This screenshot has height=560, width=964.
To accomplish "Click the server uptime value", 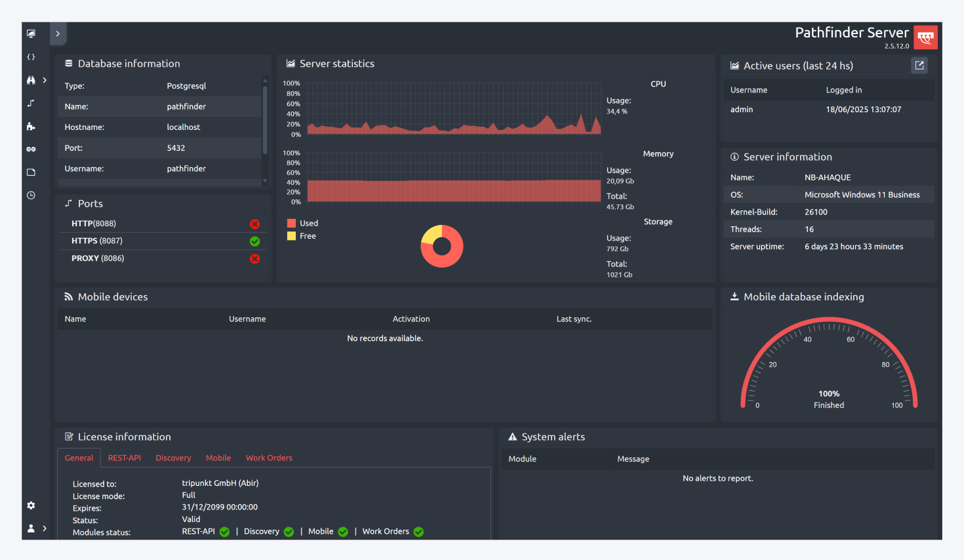I will (854, 247).
